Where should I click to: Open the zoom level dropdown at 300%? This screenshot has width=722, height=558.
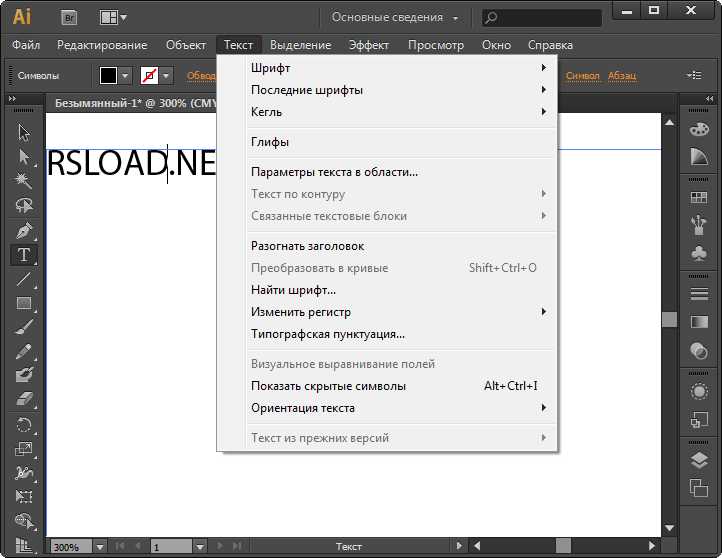click(99, 547)
